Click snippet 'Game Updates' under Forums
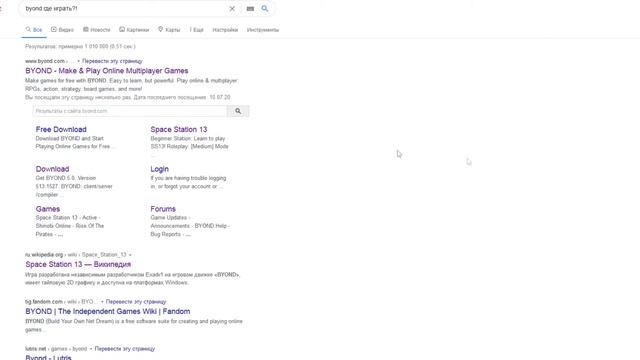The width and height of the screenshot is (640, 360). click(x=169, y=218)
